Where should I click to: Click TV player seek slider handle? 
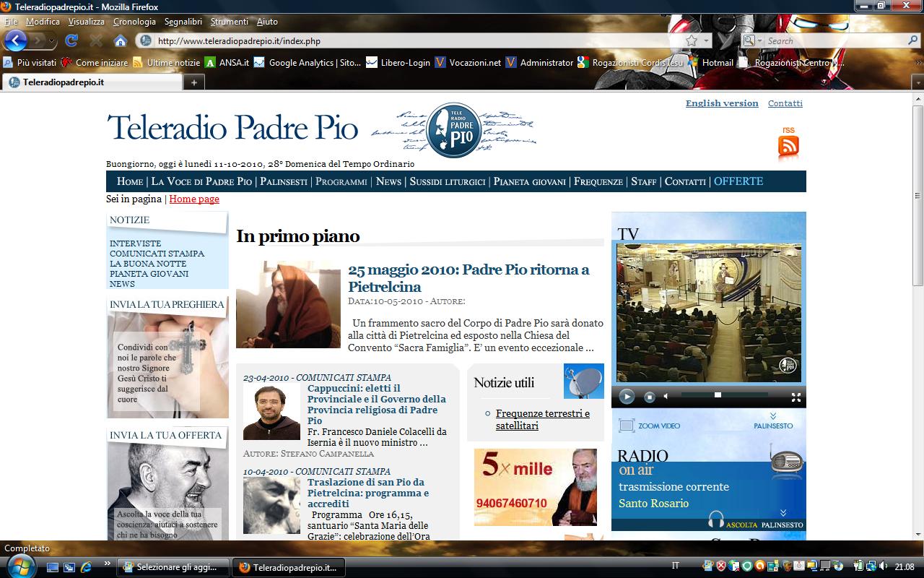click(x=718, y=395)
